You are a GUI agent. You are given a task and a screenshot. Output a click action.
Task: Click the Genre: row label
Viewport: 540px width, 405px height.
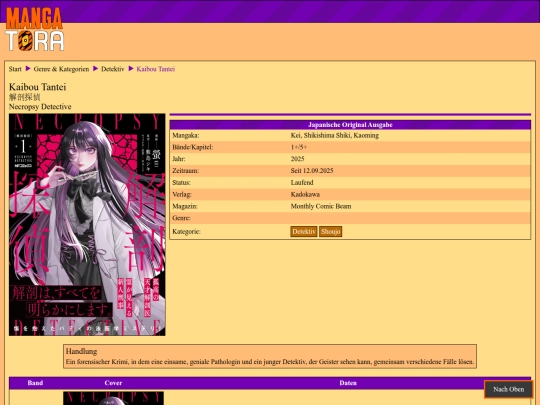[x=181, y=218]
